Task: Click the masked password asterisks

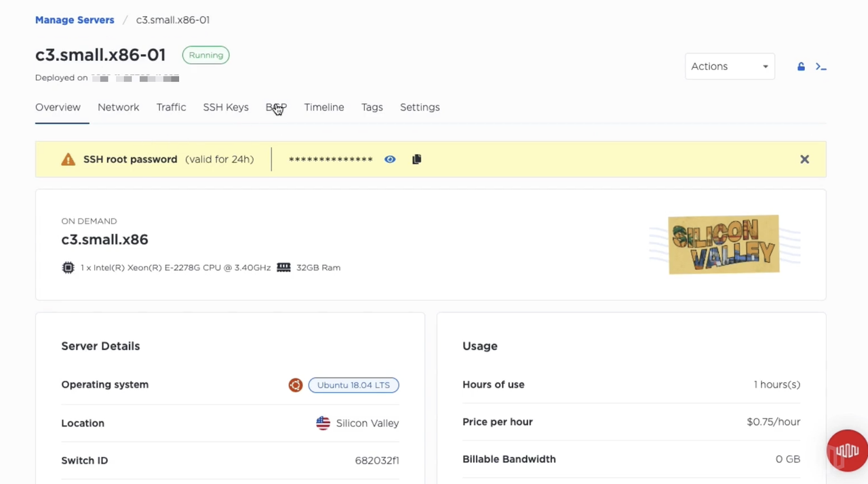Action: (x=331, y=160)
